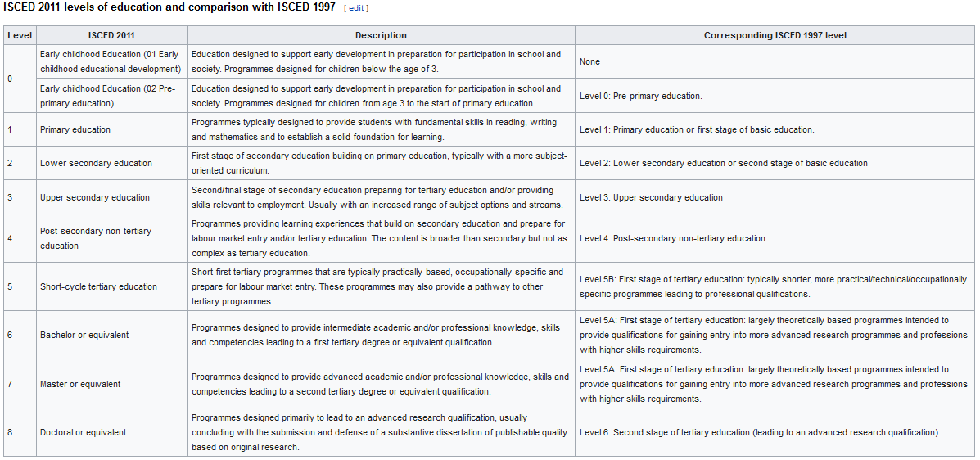This screenshot has height=460, width=980.
Task: Click the 02 Pre-primary education cell
Action: pos(112,97)
